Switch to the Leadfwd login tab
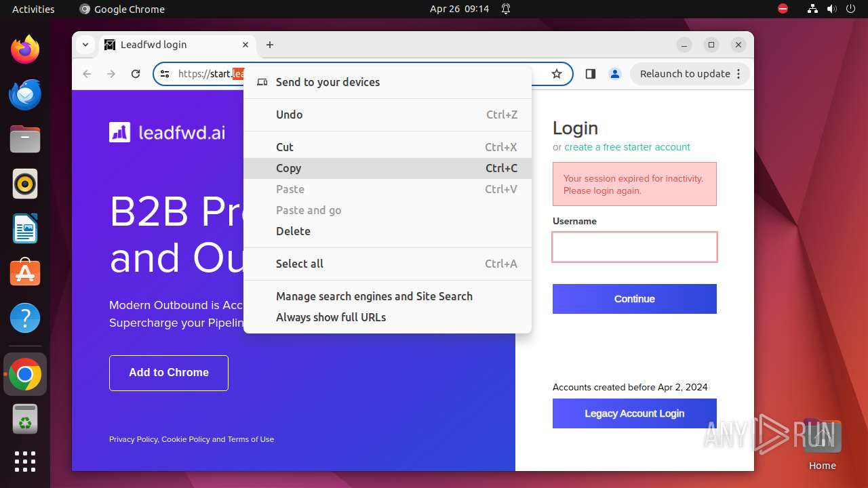868x488 pixels. [178, 45]
